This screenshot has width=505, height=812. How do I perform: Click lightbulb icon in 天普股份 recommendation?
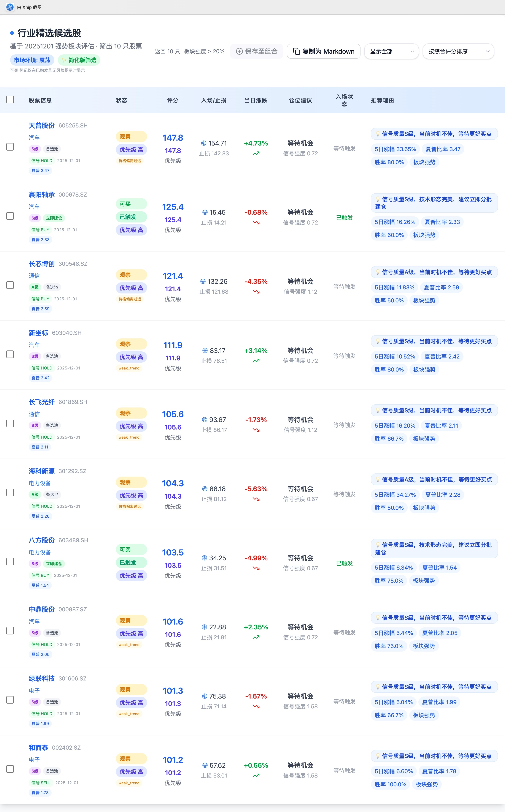[x=378, y=134]
